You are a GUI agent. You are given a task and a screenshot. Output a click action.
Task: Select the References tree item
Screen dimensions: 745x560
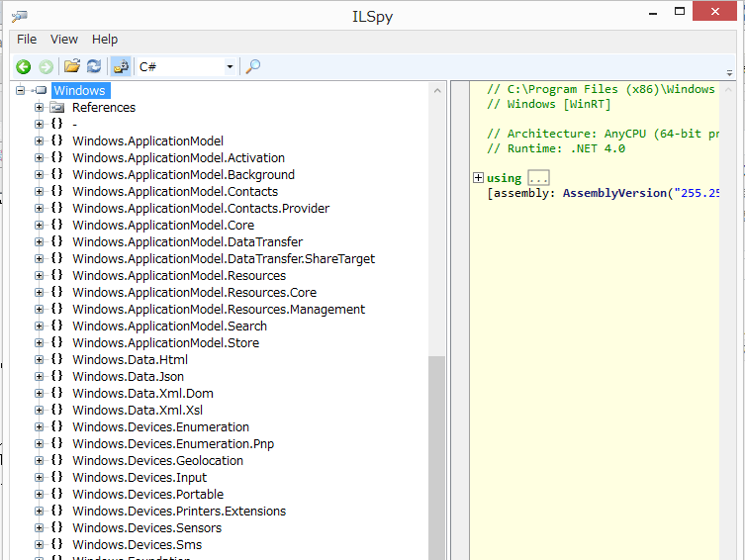click(104, 107)
